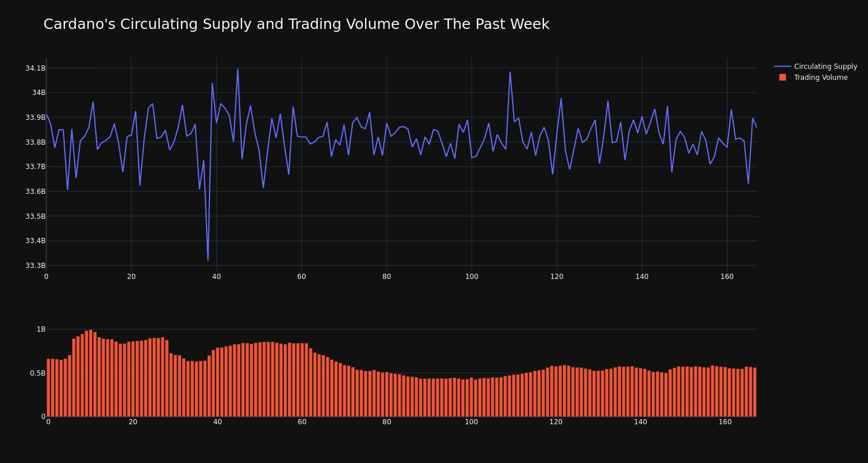
Task: Click the 33.5B y-axis label
Action: (35, 216)
